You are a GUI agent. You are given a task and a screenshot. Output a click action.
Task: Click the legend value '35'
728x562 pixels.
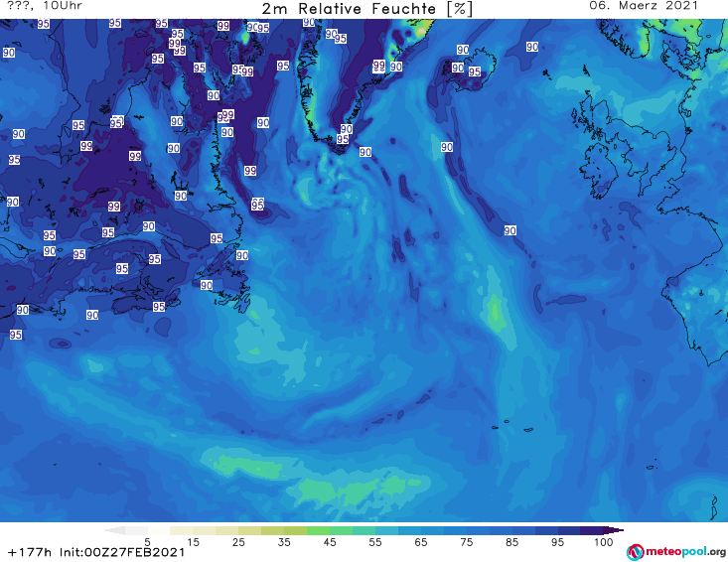coord(284,542)
